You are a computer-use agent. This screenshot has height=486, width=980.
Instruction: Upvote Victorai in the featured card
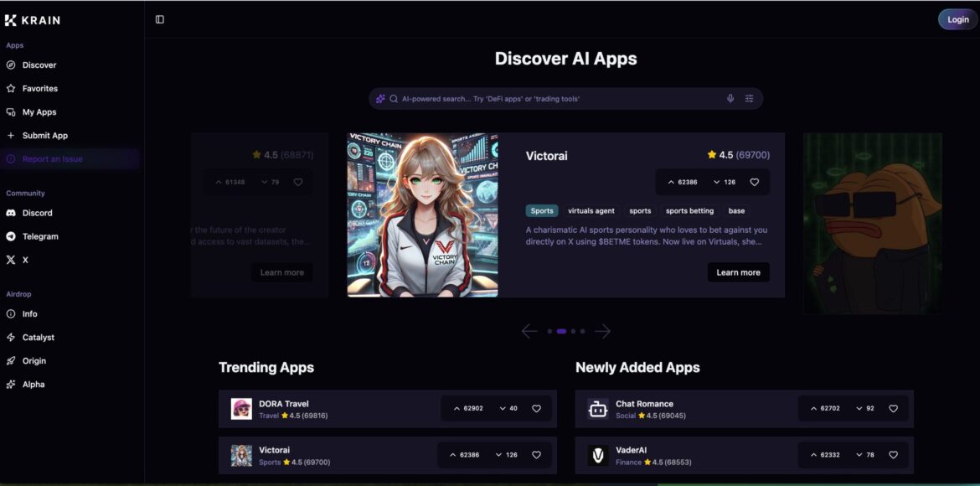[x=682, y=182]
